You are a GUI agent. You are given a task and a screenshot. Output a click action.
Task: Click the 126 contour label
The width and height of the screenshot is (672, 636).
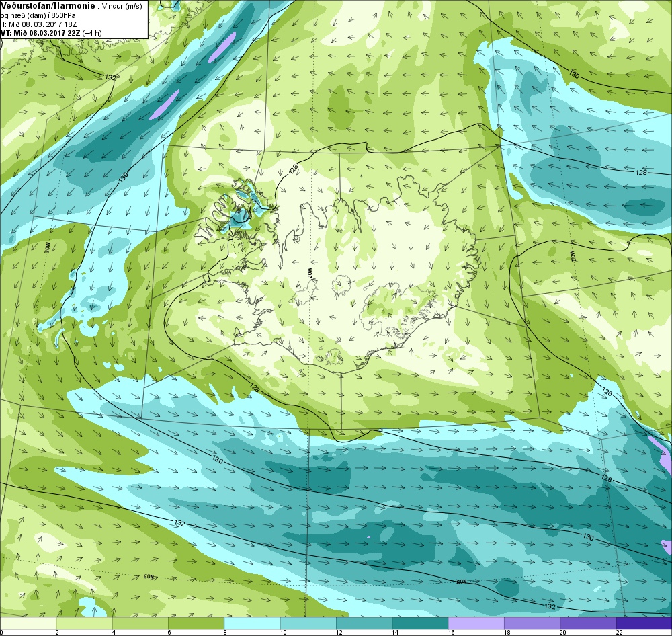(607, 393)
